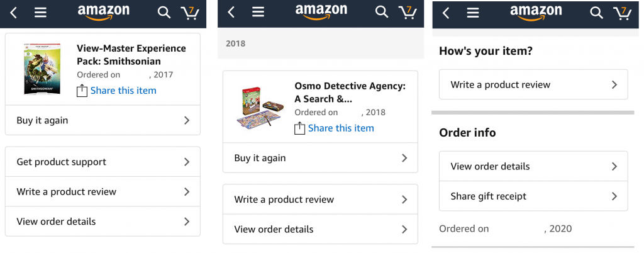Tap the share icon beside Osmo Detective Agency
The height and width of the screenshot is (253, 644).
tap(300, 128)
